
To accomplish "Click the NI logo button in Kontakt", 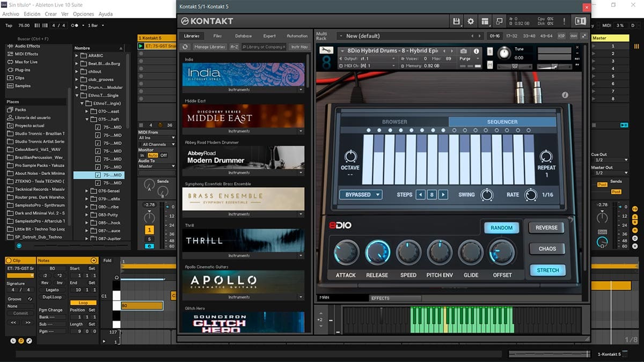I will (580, 21).
